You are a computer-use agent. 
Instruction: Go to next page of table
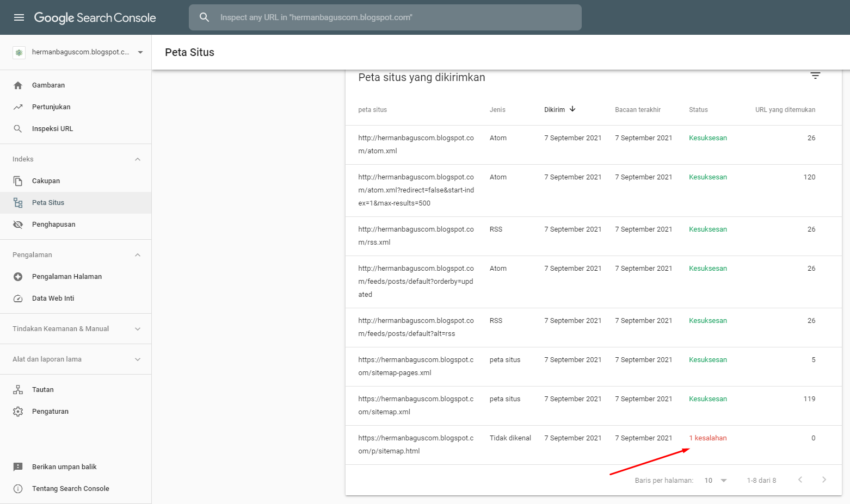(x=824, y=480)
